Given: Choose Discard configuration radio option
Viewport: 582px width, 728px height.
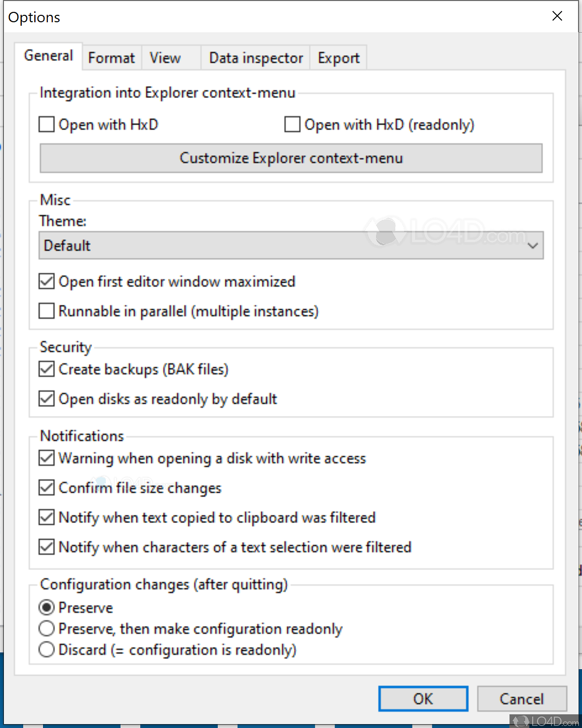Looking at the screenshot, I should 46,649.
